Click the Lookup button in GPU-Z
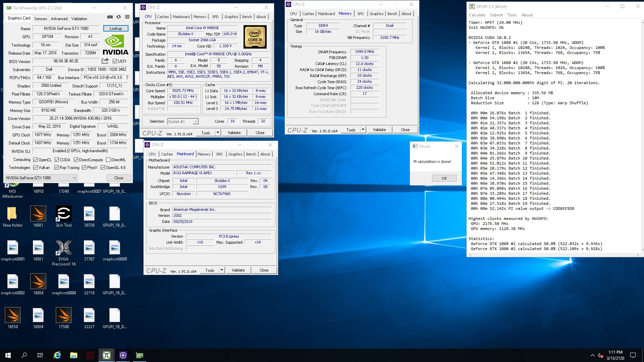The width and height of the screenshot is (644, 362). (x=116, y=28)
